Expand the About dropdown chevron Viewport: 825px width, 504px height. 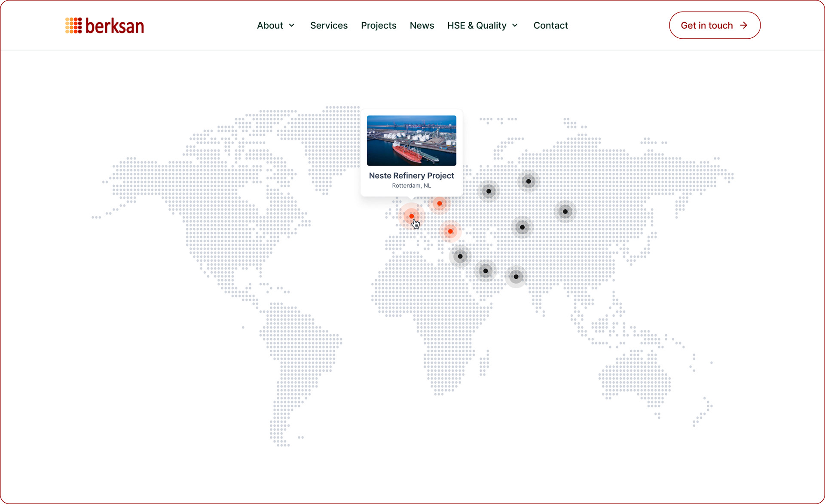point(292,25)
